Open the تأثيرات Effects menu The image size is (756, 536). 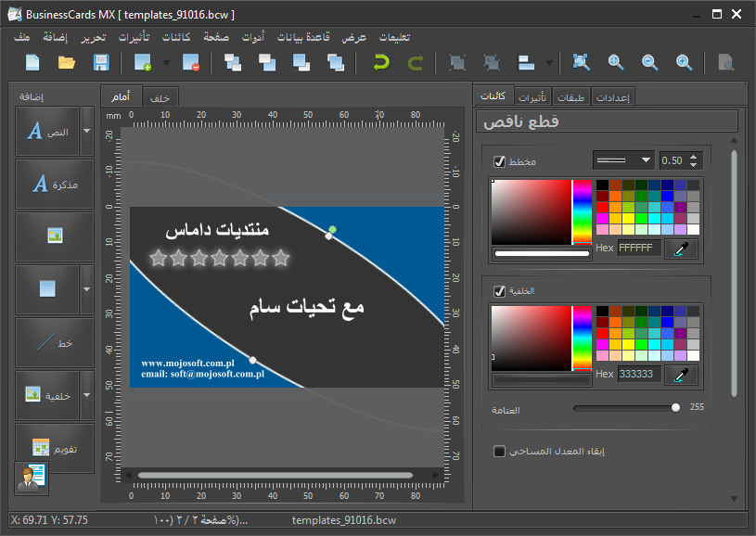[134, 37]
